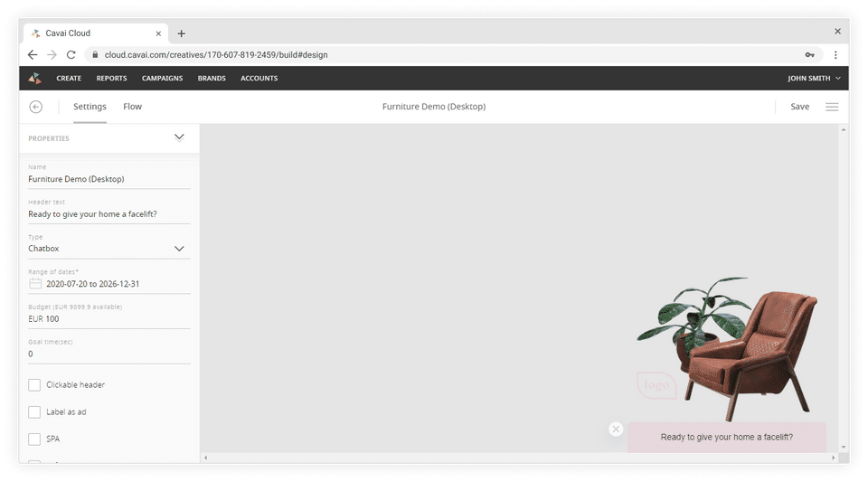Click the Cavai logo in the navbar
Image resolution: width=868 pixels, height=482 pixels.
click(x=35, y=79)
